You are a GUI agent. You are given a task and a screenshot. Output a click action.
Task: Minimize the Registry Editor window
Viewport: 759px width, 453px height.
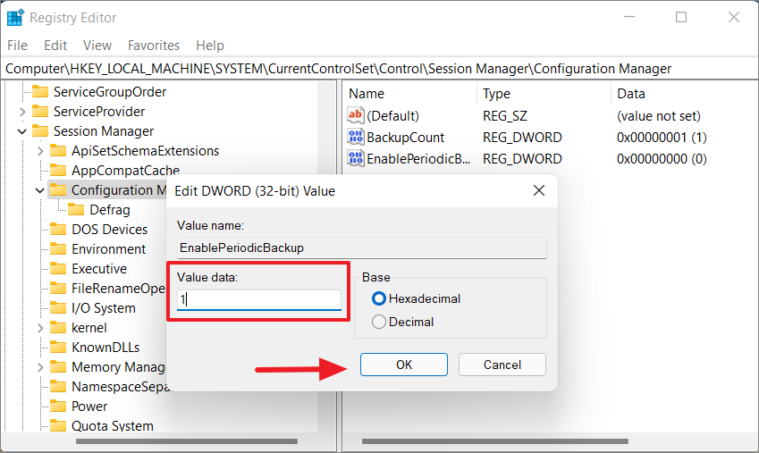[x=629, y=17]
